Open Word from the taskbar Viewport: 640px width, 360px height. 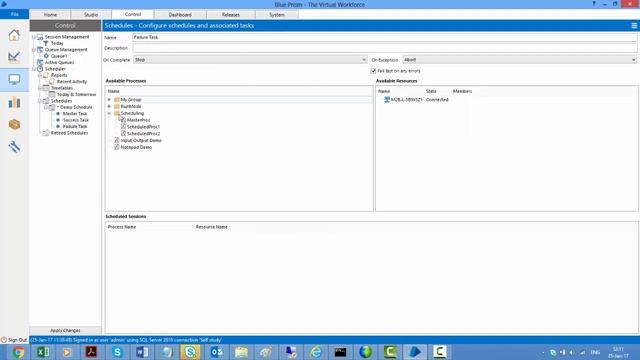(142, 352)
